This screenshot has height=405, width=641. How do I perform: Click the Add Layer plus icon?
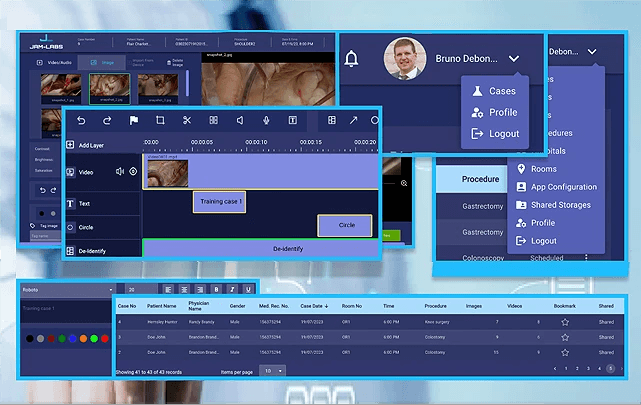click(70, 145)
